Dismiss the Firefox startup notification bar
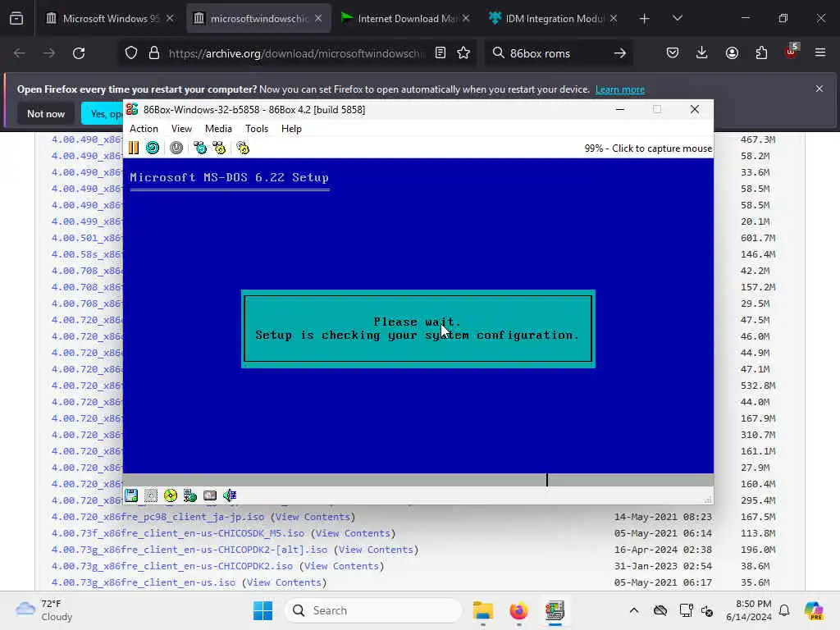 (x=819, y=89)
